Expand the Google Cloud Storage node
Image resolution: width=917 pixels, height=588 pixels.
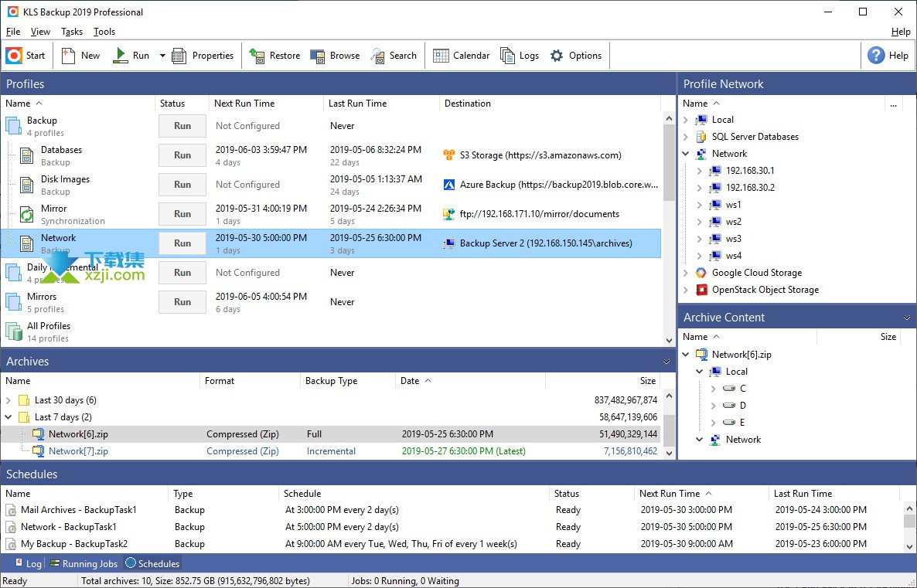coord(686,273)
